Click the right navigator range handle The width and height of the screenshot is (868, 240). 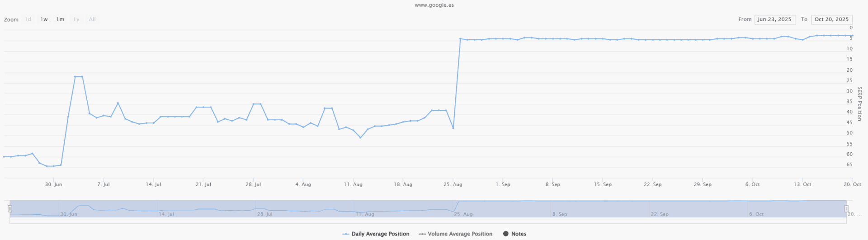(x=846, y=208)
